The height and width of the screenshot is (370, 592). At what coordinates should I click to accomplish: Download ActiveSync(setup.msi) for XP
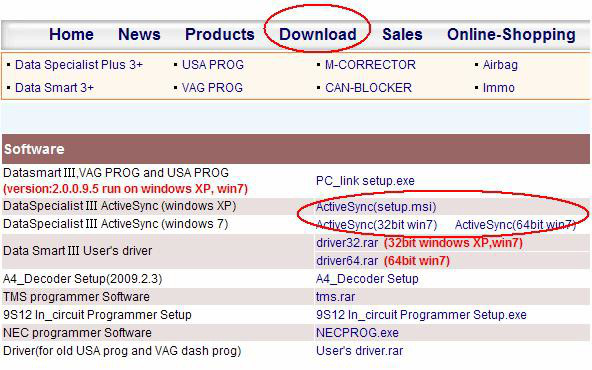click(x=376, y=207)
